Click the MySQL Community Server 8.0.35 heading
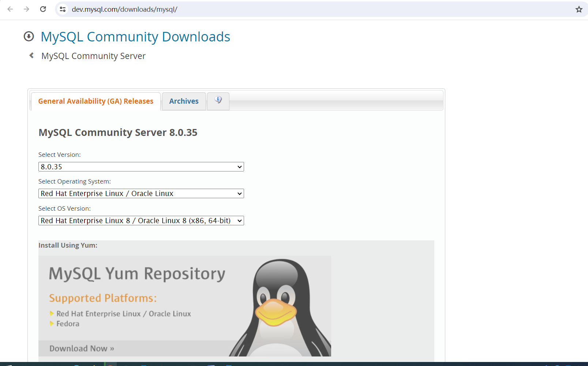 118,132
